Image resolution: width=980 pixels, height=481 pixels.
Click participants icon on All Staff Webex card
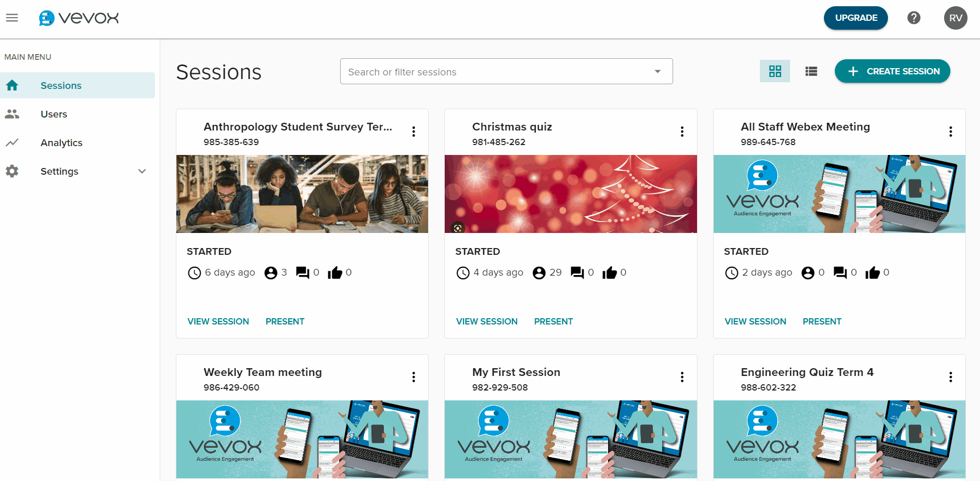(808, 273)
